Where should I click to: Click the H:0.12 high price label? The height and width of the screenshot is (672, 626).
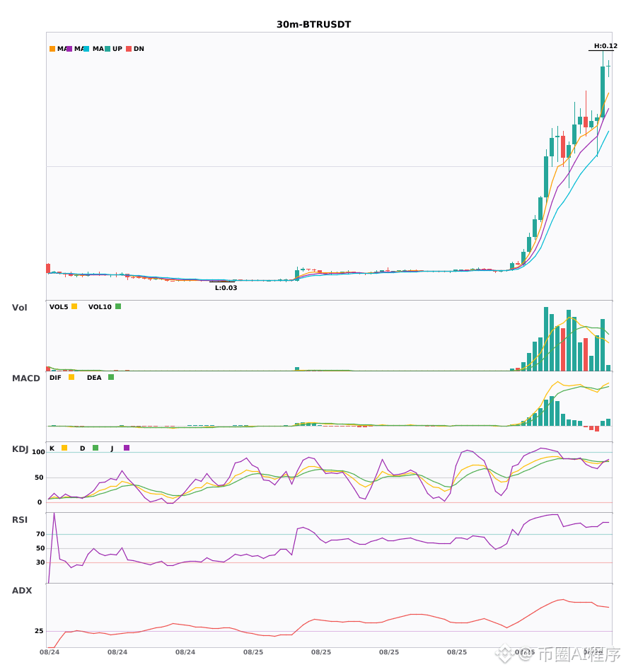605,46
